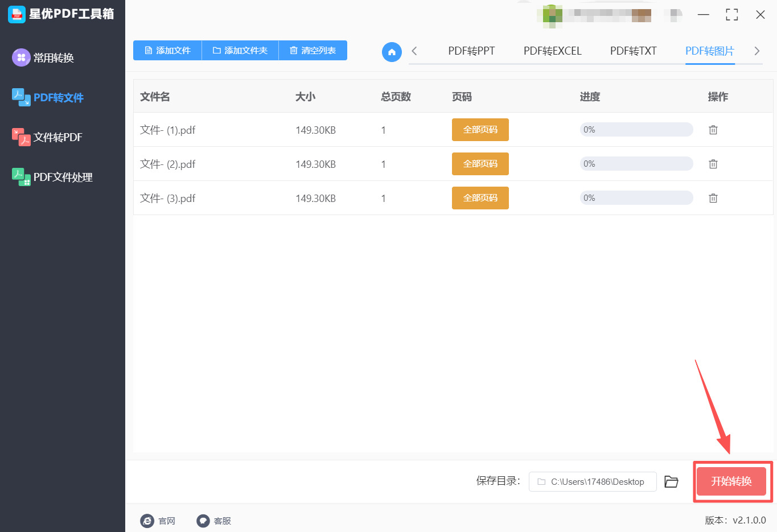Click the 文件转PDF sidebar icon

21,137
